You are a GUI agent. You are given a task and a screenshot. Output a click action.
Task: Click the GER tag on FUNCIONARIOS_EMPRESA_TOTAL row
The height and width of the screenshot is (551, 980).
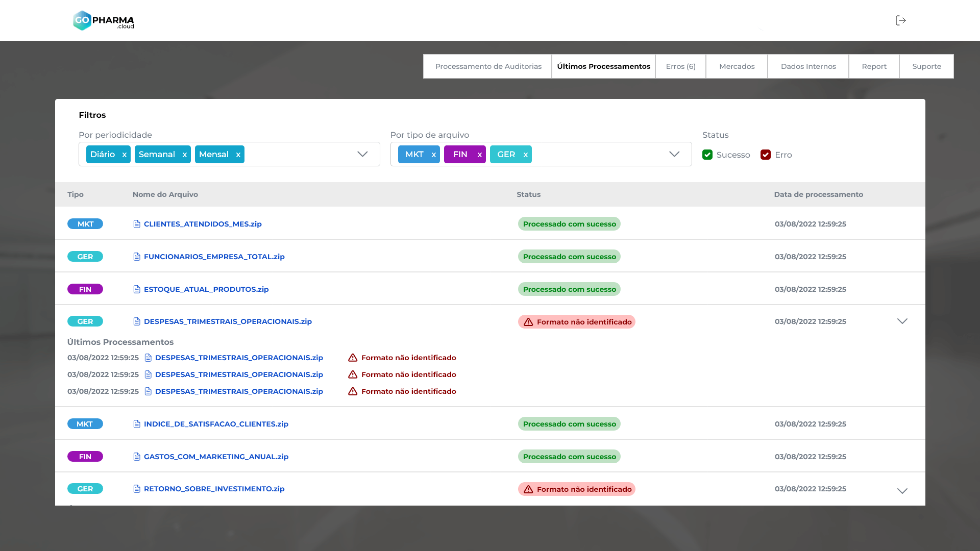click(x=85, y=257)
